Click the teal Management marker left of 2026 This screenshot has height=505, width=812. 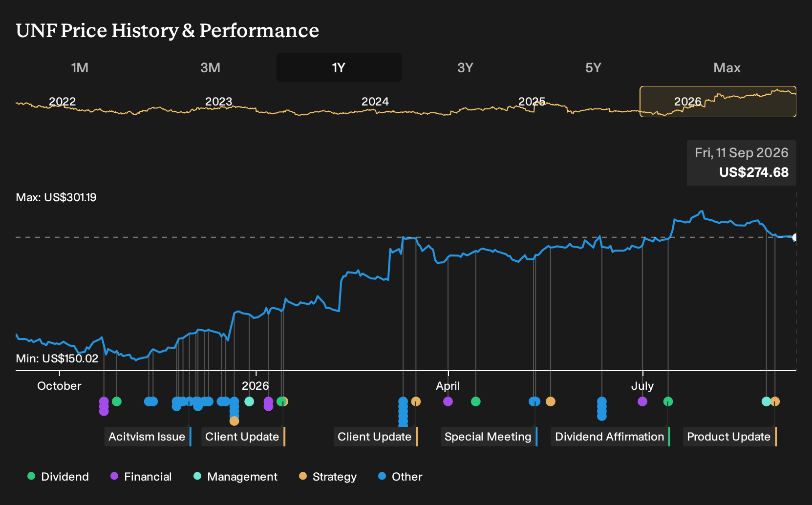(x=249, y=401)
